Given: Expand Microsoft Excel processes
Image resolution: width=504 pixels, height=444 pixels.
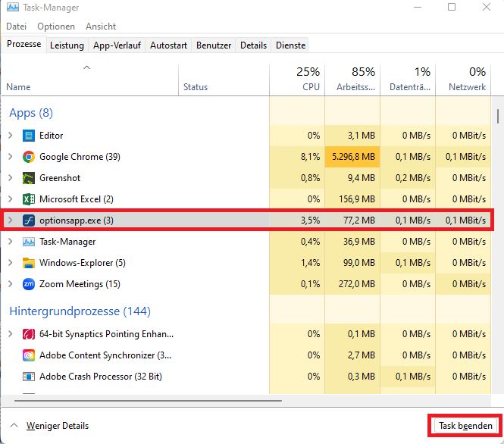Looking at the screenshot, I should (11, 199).
